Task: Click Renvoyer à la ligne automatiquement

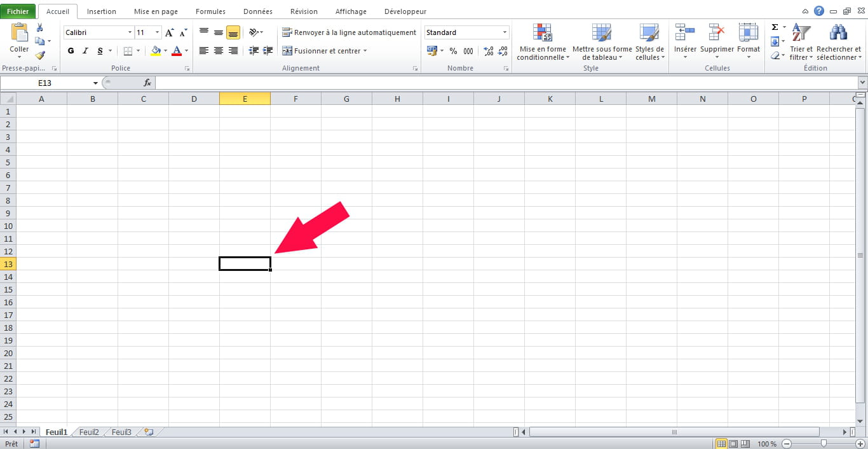Action: (349, 32)
